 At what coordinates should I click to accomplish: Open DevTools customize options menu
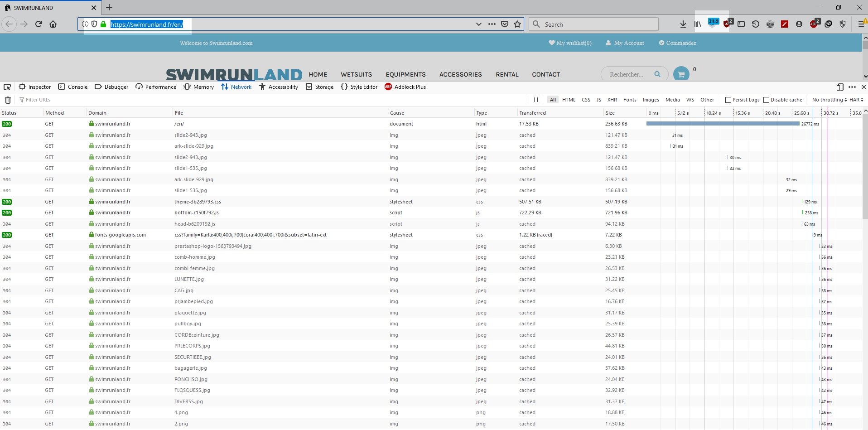point(852,87)
